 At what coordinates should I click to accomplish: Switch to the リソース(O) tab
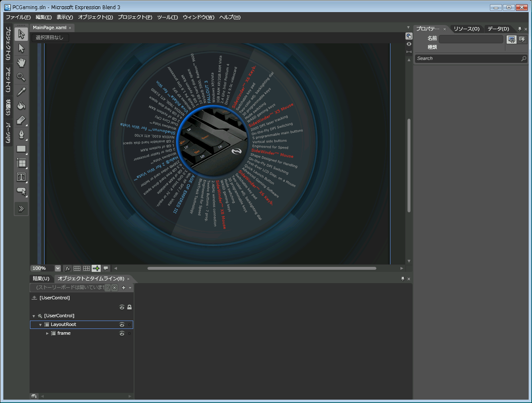point(466,29)
